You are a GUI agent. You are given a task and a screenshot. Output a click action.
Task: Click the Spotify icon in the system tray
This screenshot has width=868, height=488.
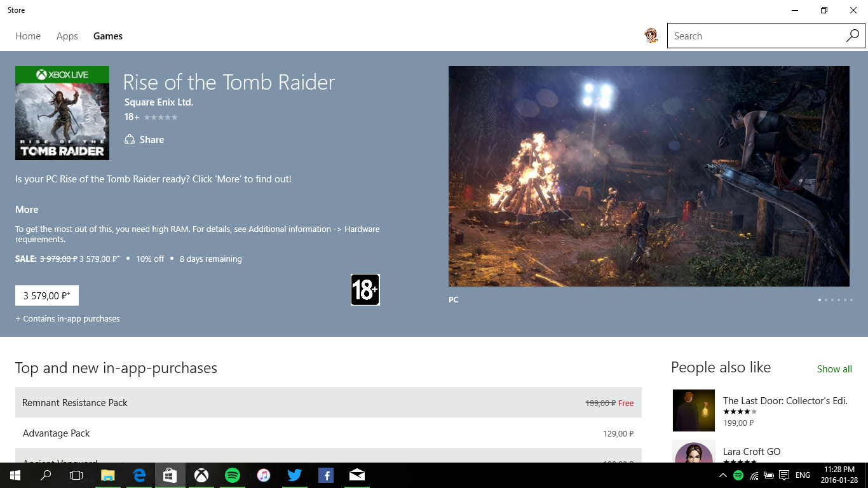point(738,475)
